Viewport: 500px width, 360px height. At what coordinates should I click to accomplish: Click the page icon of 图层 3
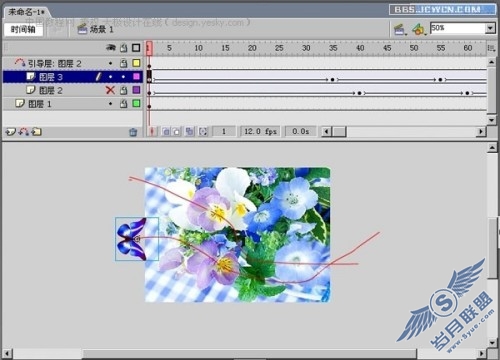(x=31, y=77)
